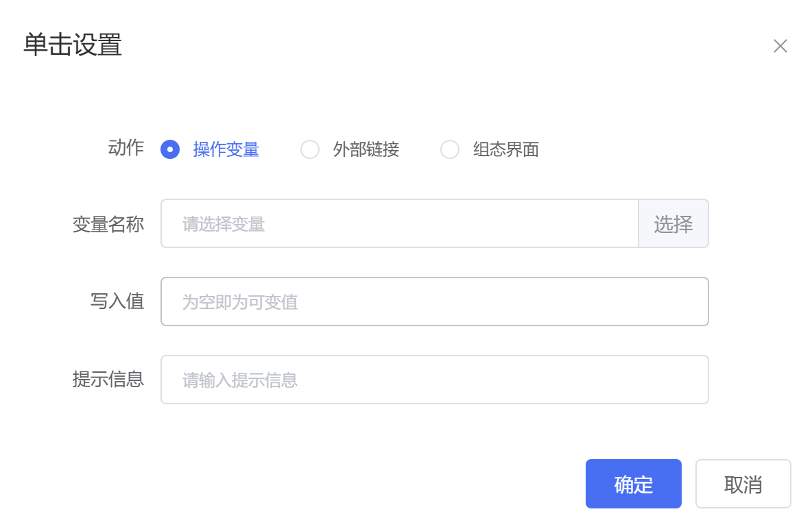812x529 pixels.
Task: Click the 动作 row label
Action: point(126,148)
